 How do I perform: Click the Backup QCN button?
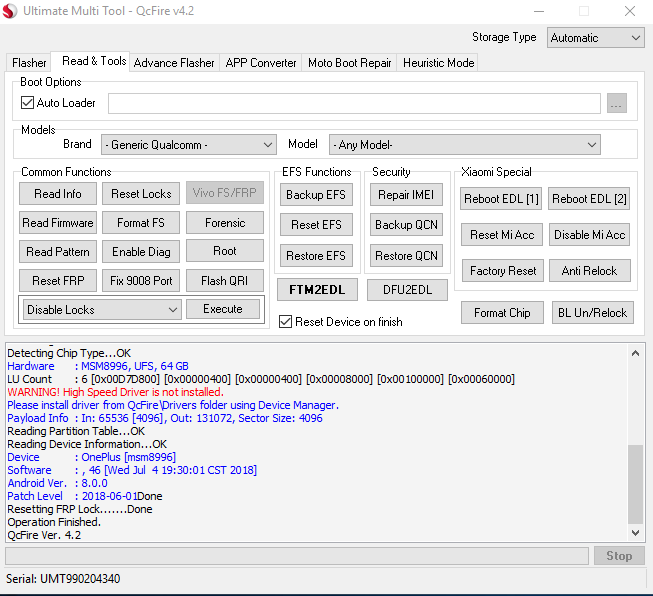point(406,225)
